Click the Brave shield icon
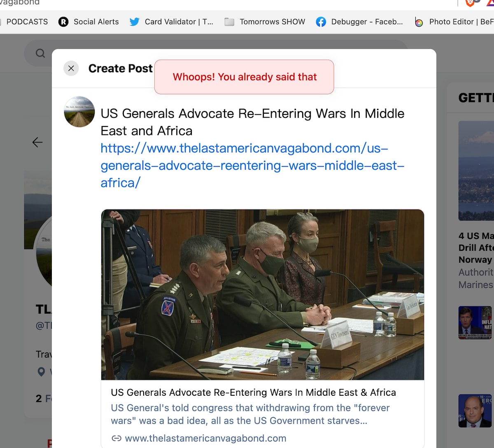Viewport: 494px width, 448px height. [x=470, y=3]
